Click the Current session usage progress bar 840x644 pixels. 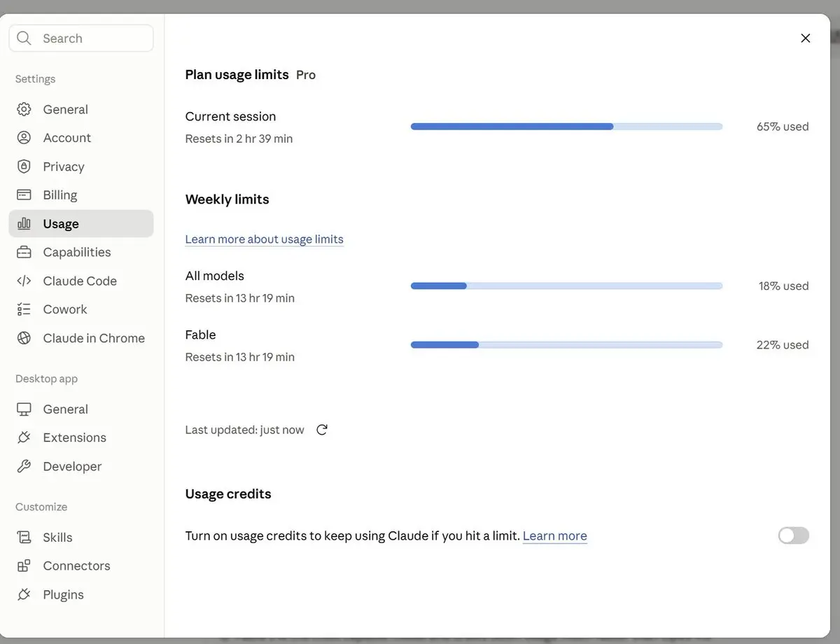[566, 127]
